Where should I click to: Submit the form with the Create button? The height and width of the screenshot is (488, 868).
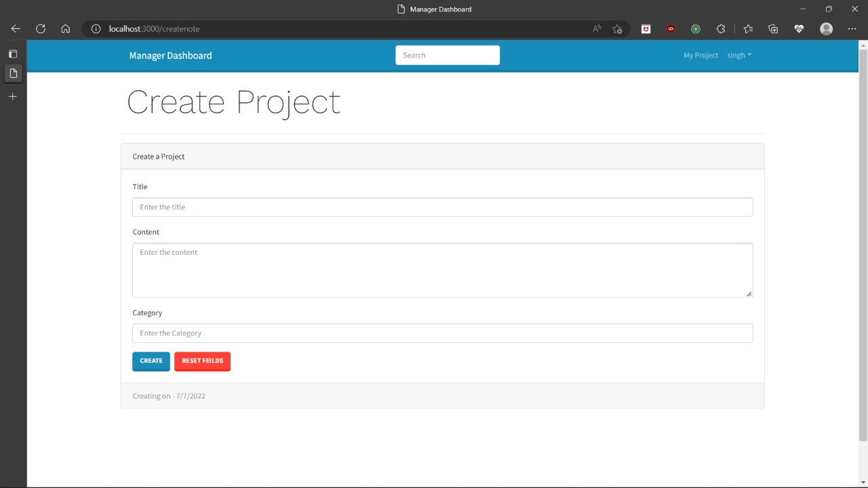151,361
